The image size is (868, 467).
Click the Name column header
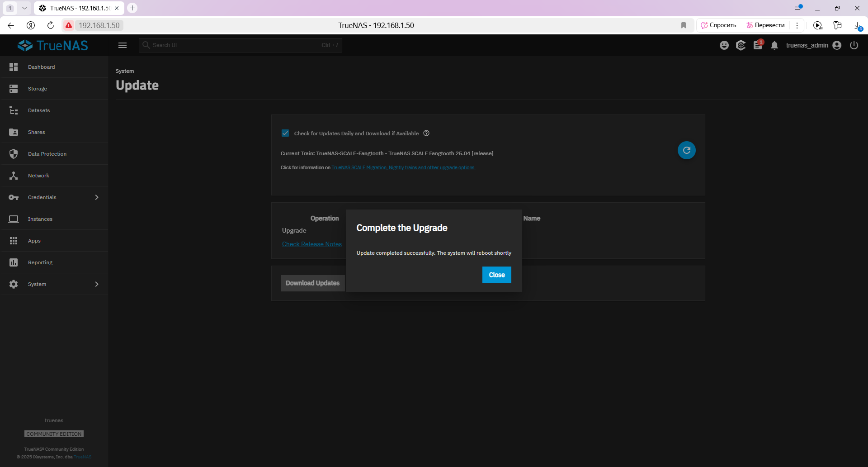532,218
